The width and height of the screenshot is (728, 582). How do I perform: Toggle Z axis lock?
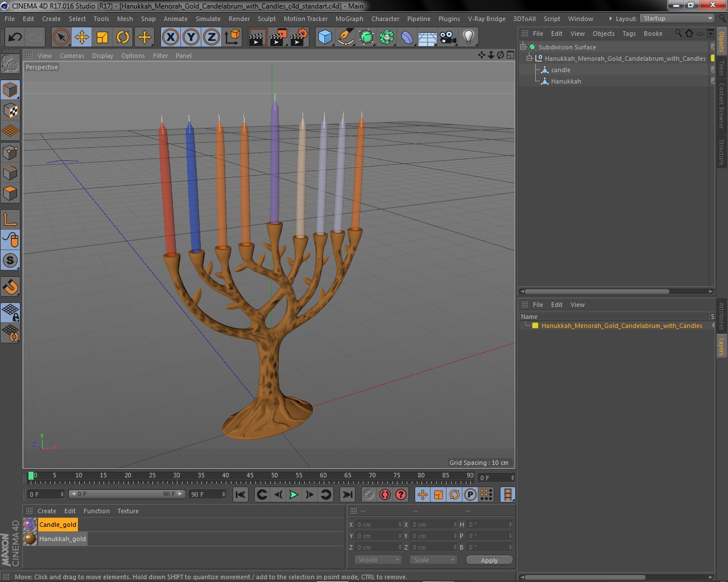click(212, 38)
